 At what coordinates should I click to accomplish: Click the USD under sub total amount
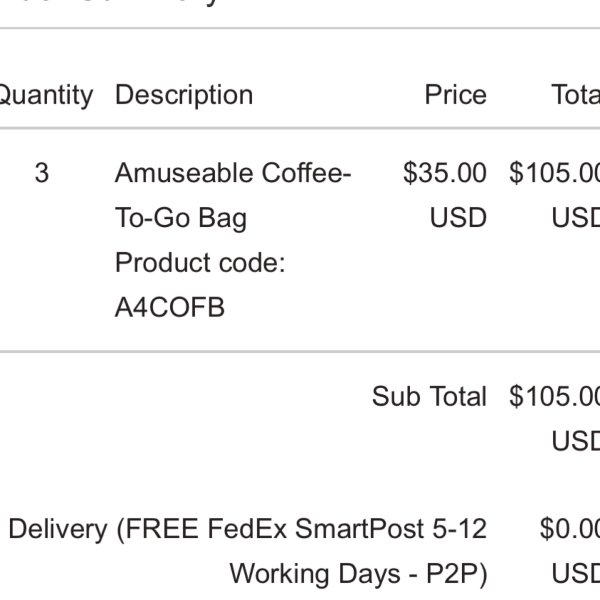(x=576, y=441)
